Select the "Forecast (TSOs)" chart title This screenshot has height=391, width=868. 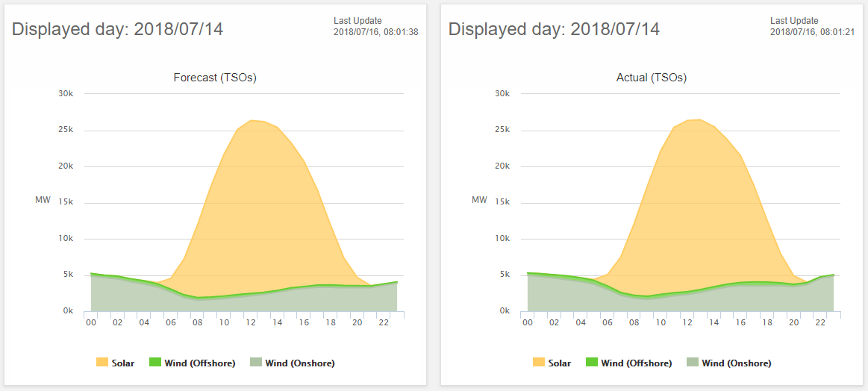coord(215,78)
